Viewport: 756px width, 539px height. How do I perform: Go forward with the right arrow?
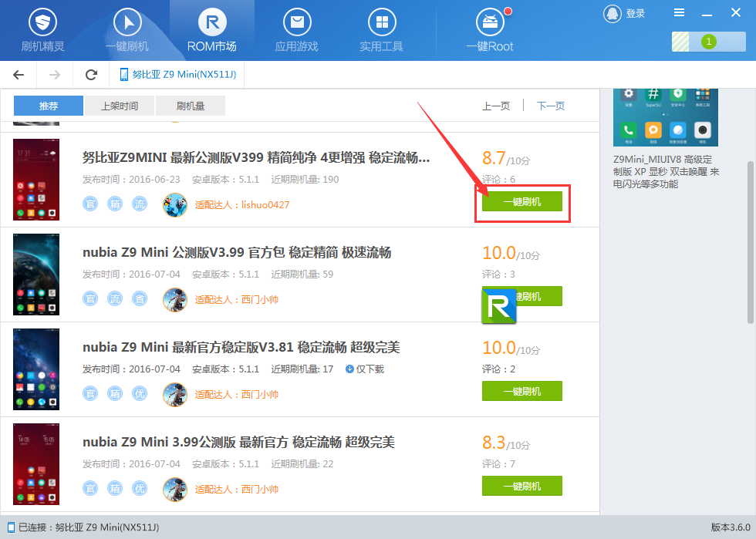pos(55,75)
